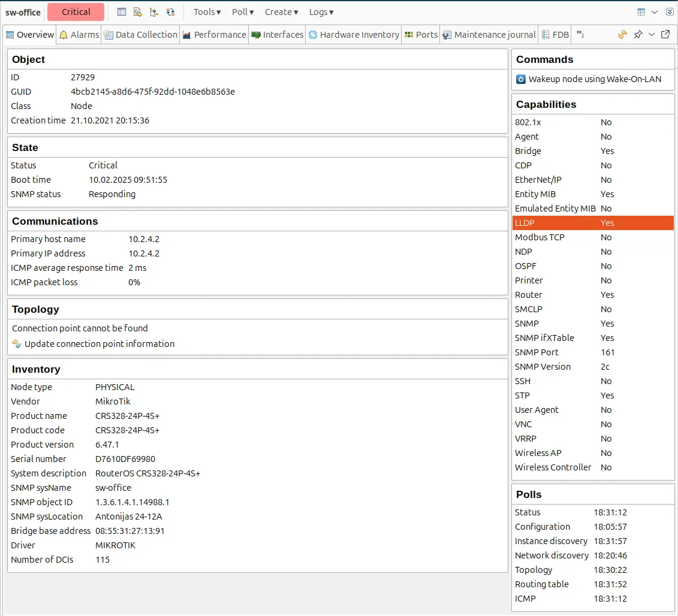Pin the Overview view with the pin icon

pyautogui.click(x=638, y=35)
